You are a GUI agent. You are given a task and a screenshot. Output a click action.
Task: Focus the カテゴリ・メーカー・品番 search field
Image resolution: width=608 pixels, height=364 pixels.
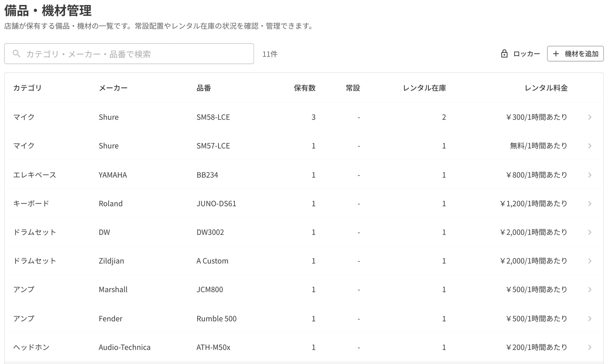click(129, 54)
